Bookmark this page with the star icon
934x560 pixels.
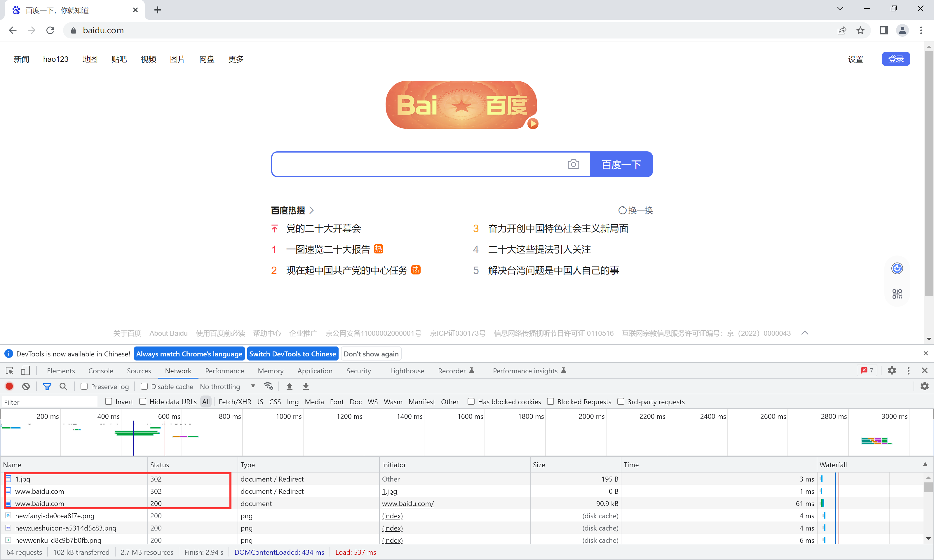coord(860,30)
